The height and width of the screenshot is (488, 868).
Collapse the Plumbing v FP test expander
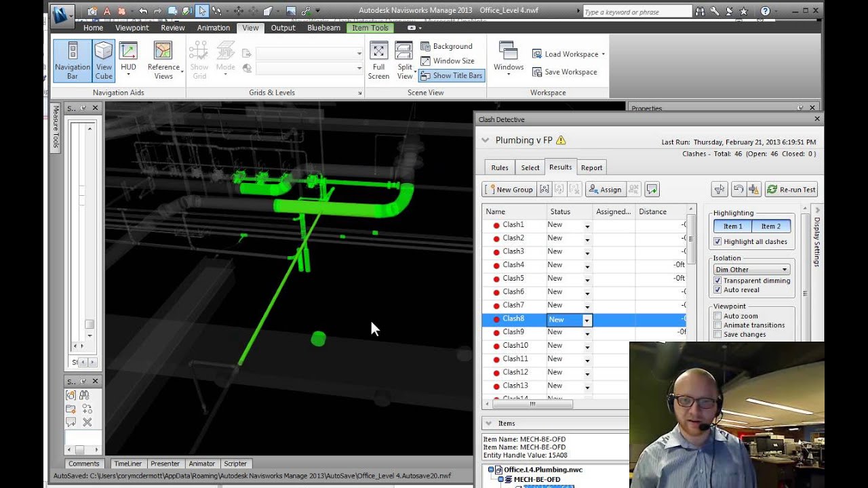tap(485, 140)
